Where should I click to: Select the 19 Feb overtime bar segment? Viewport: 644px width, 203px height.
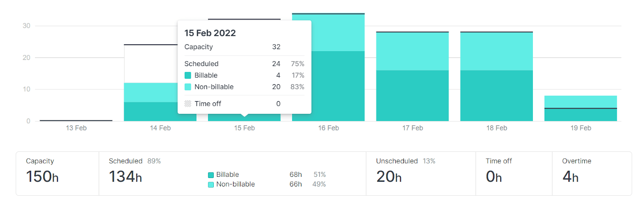point(580,102)
